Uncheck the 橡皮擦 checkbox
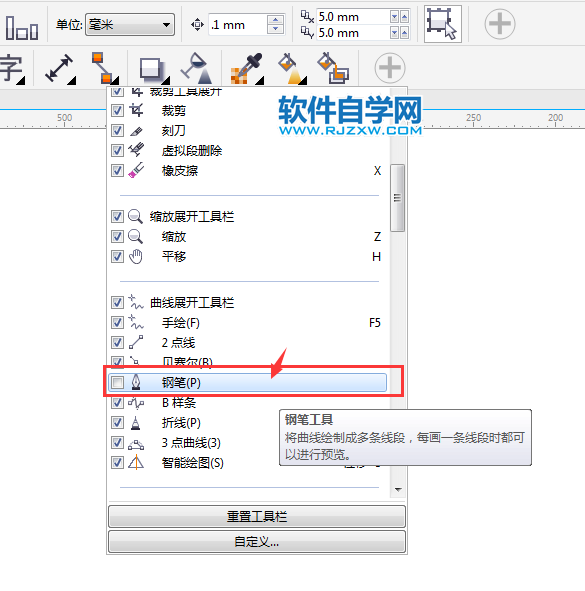Viewport: 585px width, 591px height. pyautogui.click(x=117, y=170)
